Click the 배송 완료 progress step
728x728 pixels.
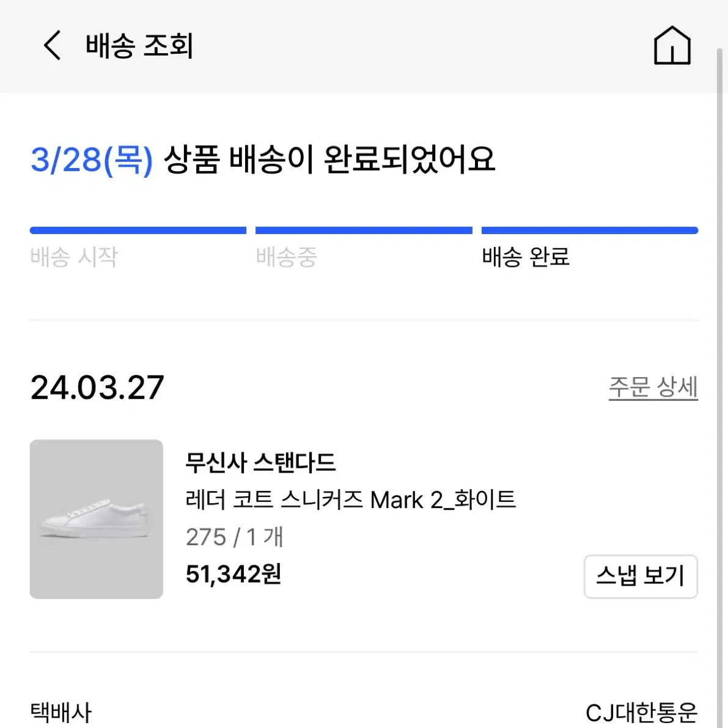pos(526,257)
